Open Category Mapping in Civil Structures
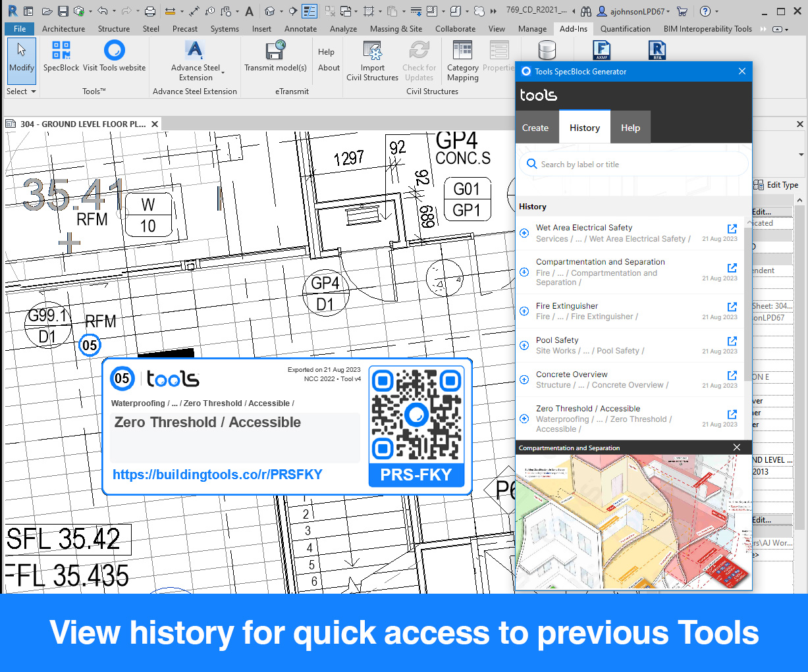 462,61
